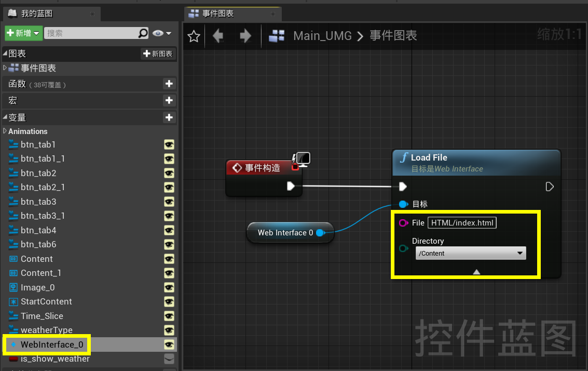Toggle visibility eye for Content variable

point(169,259)
